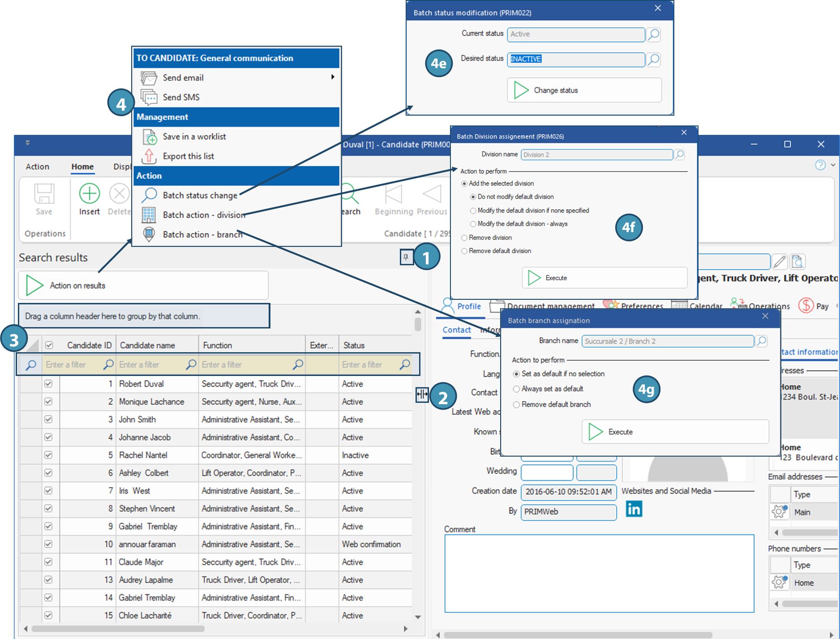The width and height of the screenshot is (840, 639).
Task: Open the LinkedIn icon under Websites and Social Media
Action: coord(634,509)
